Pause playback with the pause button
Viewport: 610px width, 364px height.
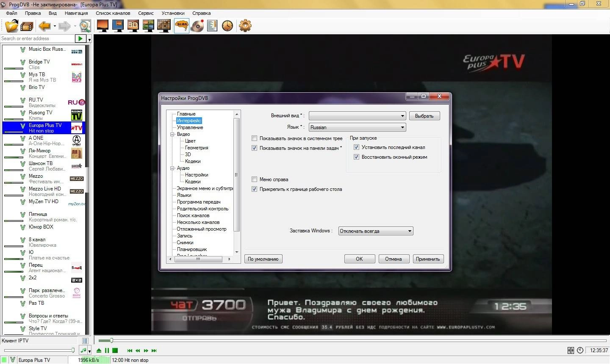107,350
